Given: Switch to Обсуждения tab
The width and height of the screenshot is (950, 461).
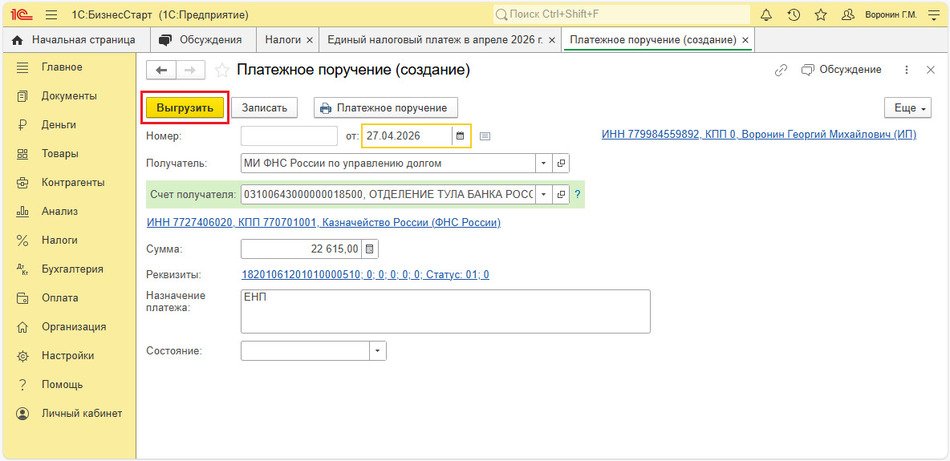Looking at the screenshot, I should point(203,40).
